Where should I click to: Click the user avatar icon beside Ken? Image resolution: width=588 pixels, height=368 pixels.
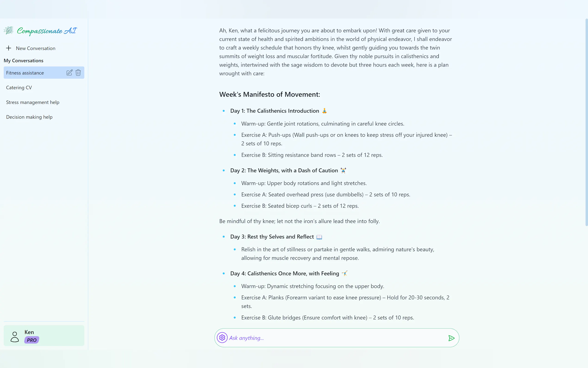pyautogui.click(x=15, y=337)
